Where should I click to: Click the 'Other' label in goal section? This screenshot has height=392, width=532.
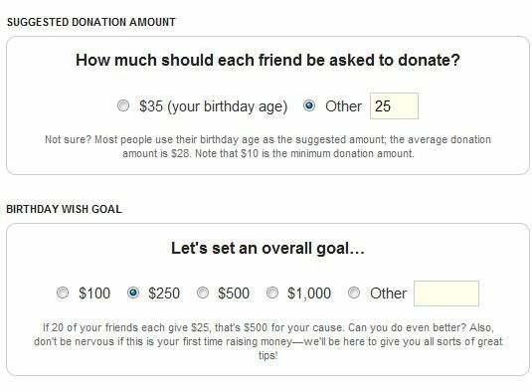coord(388,294)
